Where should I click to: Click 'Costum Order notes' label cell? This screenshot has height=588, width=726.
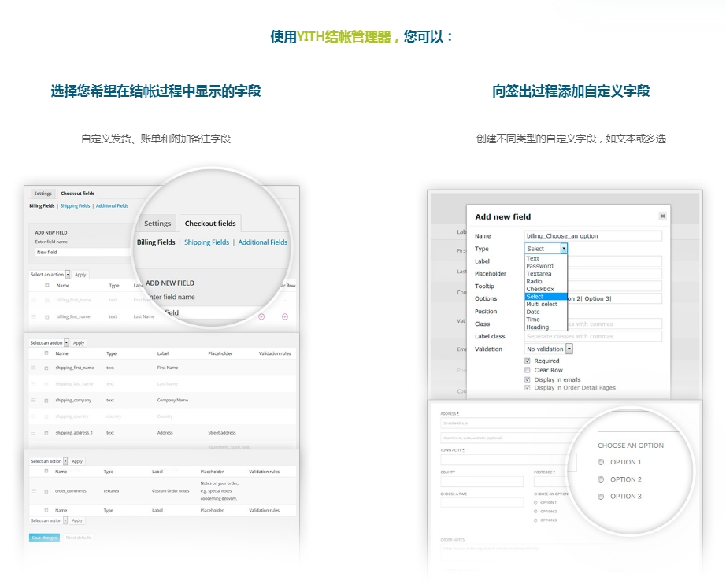(170, 490)
